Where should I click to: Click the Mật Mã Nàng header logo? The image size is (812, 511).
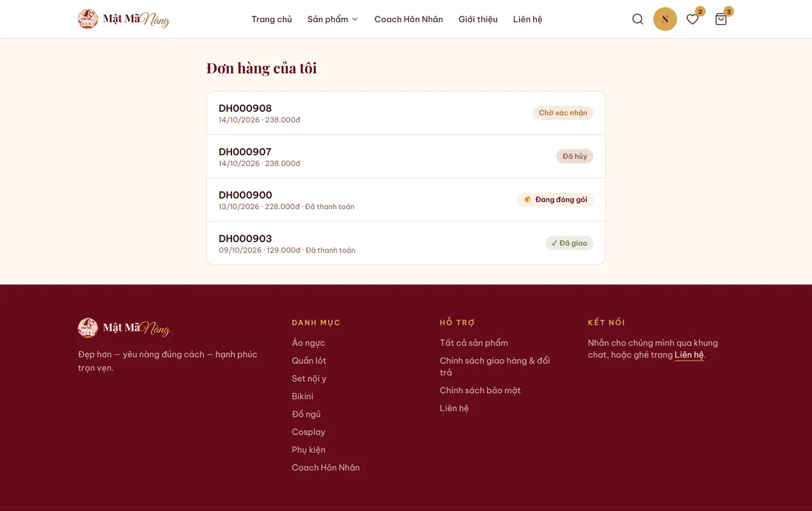click(124, 19)
